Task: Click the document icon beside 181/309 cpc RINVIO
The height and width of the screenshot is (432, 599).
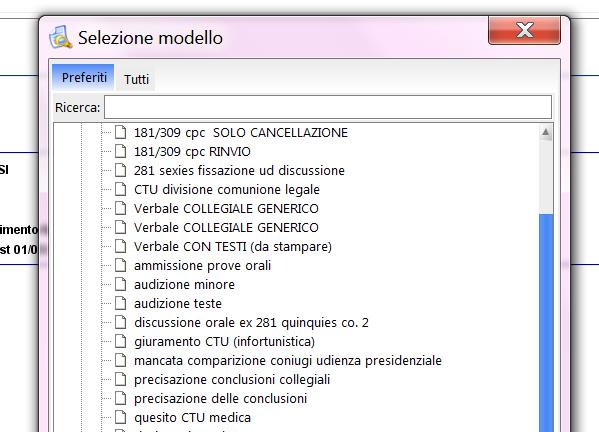Action: tap(120, 151)
